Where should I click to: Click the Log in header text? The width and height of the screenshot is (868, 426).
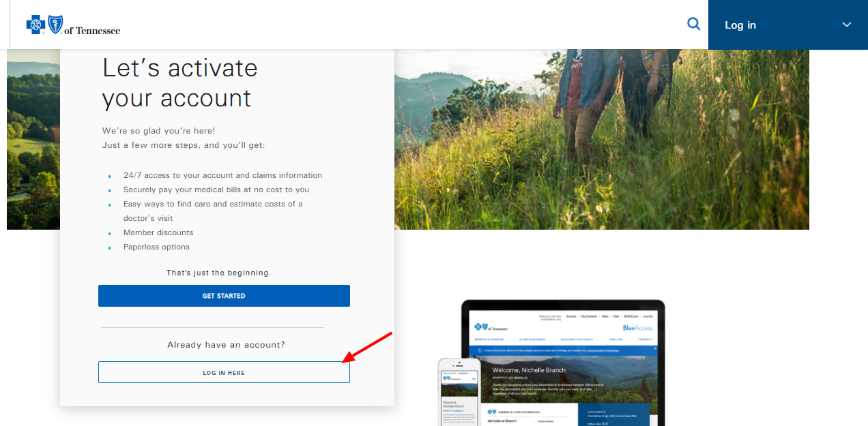[740, 25]
